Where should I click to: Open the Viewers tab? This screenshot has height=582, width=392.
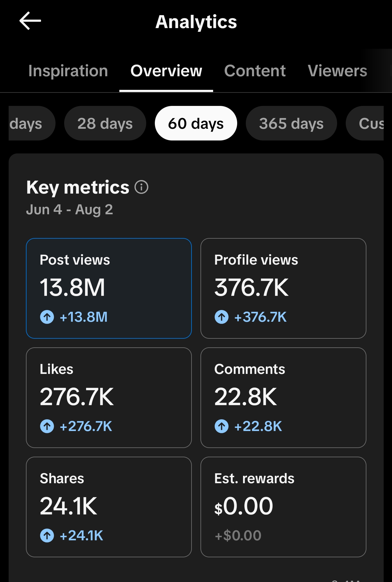tap(337, 71)
